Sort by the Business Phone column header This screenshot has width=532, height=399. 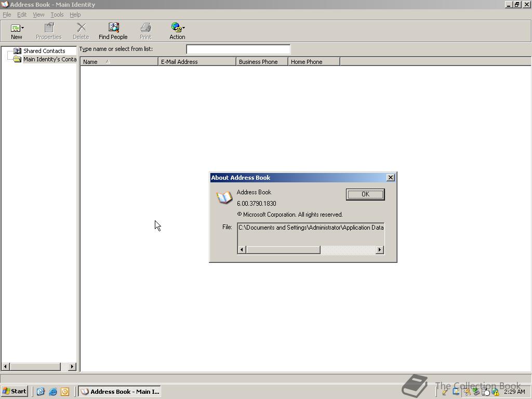(x=262, y=62)
